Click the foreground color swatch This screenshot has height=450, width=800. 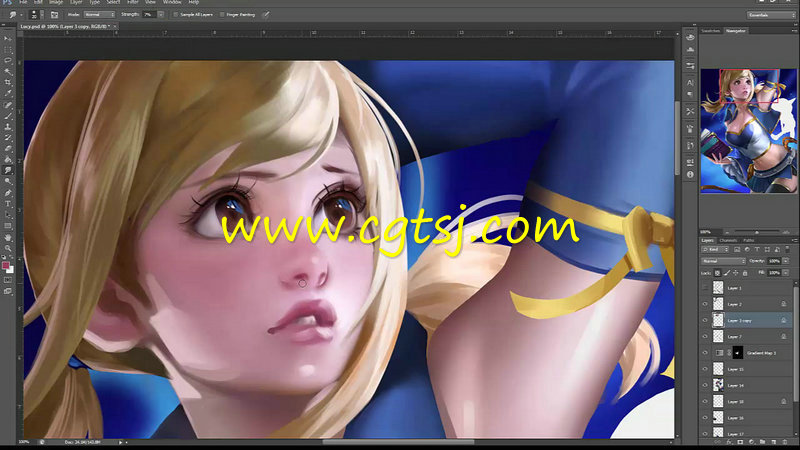pyautogui.click(x=6, y=265)
